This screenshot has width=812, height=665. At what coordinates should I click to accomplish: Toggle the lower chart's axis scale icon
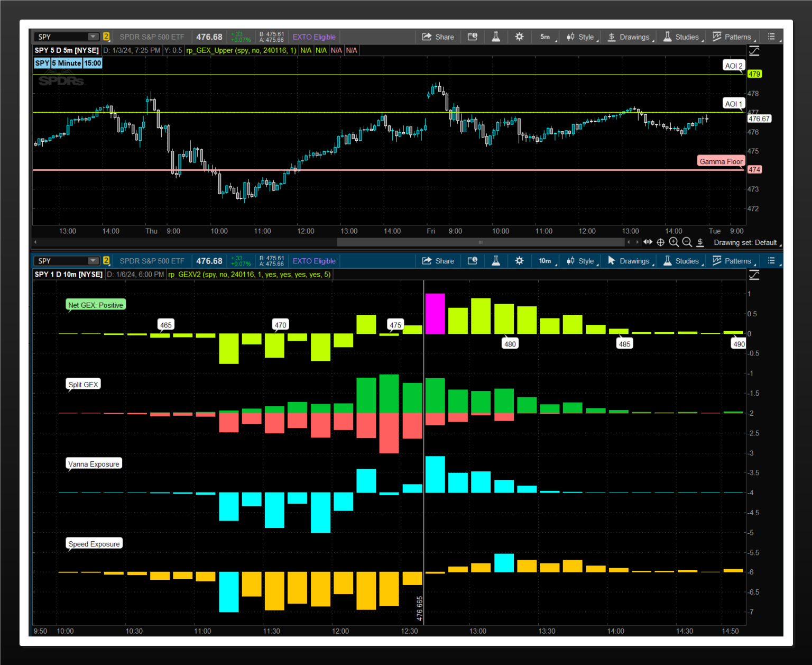pos(754,275)
